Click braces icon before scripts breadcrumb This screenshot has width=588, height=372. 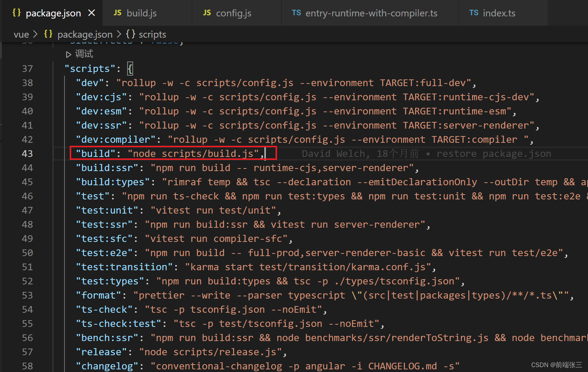131,34
